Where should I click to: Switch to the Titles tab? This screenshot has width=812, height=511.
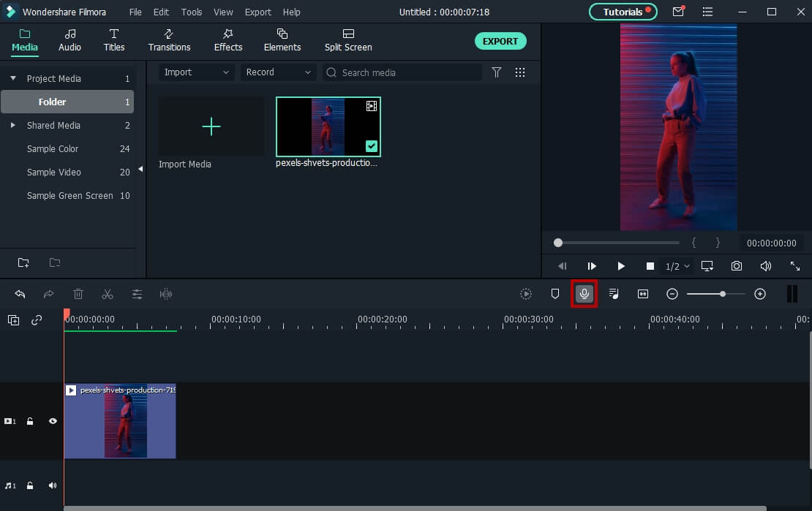tap(114, 40)
